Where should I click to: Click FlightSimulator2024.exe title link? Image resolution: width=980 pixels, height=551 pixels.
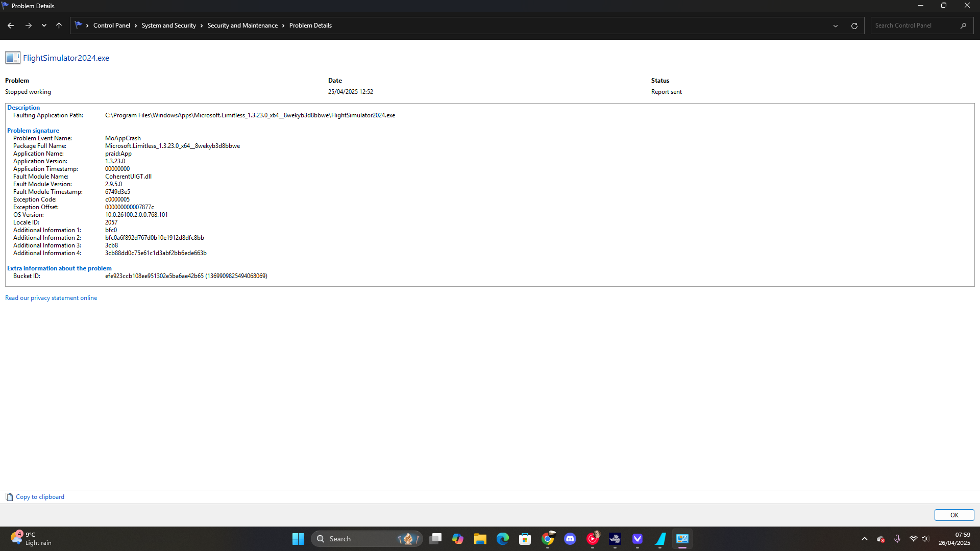tap(66, 58)
